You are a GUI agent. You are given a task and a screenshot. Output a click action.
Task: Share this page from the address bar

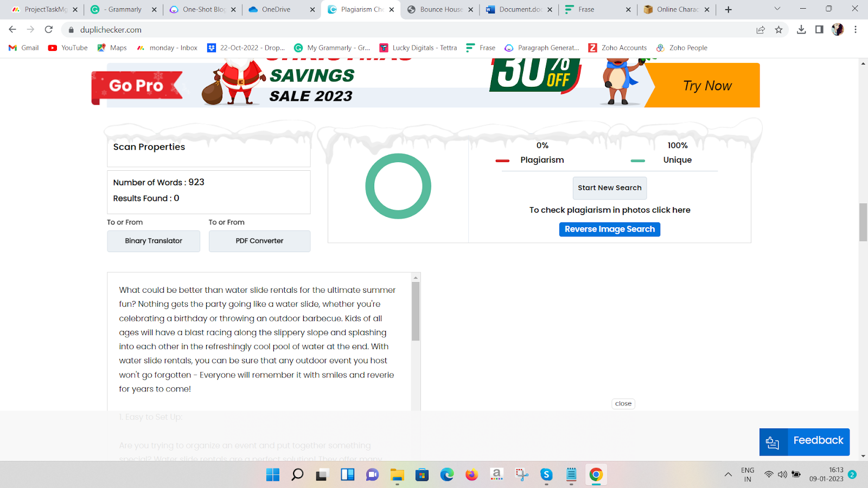click(x=761, y=30)
